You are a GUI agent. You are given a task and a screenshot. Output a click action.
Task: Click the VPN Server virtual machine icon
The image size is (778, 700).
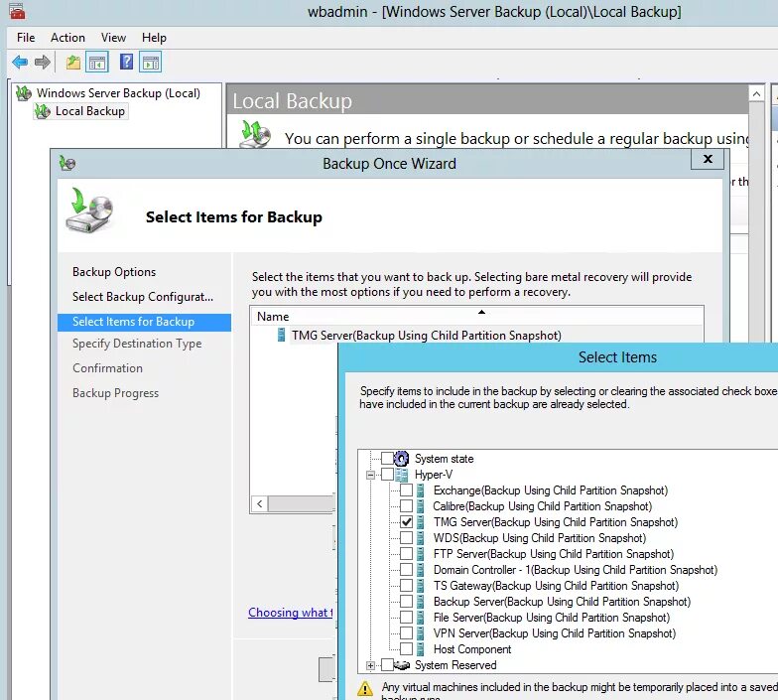click(x=421, y=633)
